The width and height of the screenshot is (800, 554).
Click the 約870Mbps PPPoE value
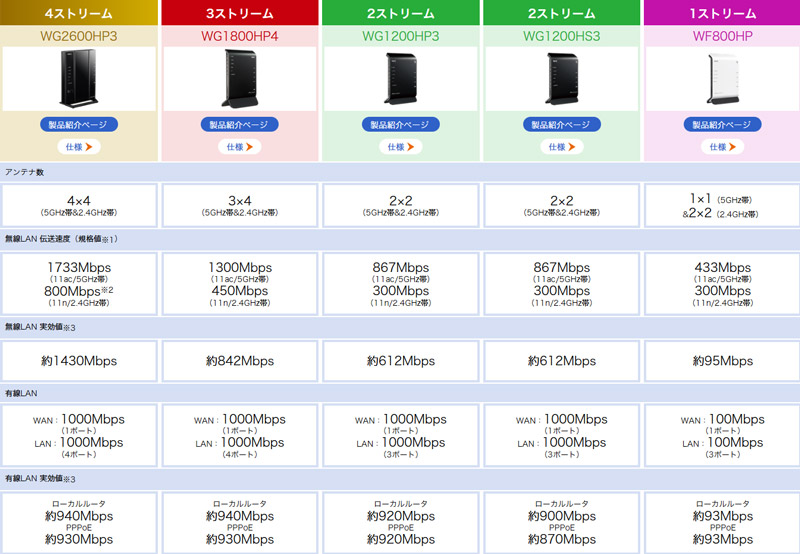(562, 539)
